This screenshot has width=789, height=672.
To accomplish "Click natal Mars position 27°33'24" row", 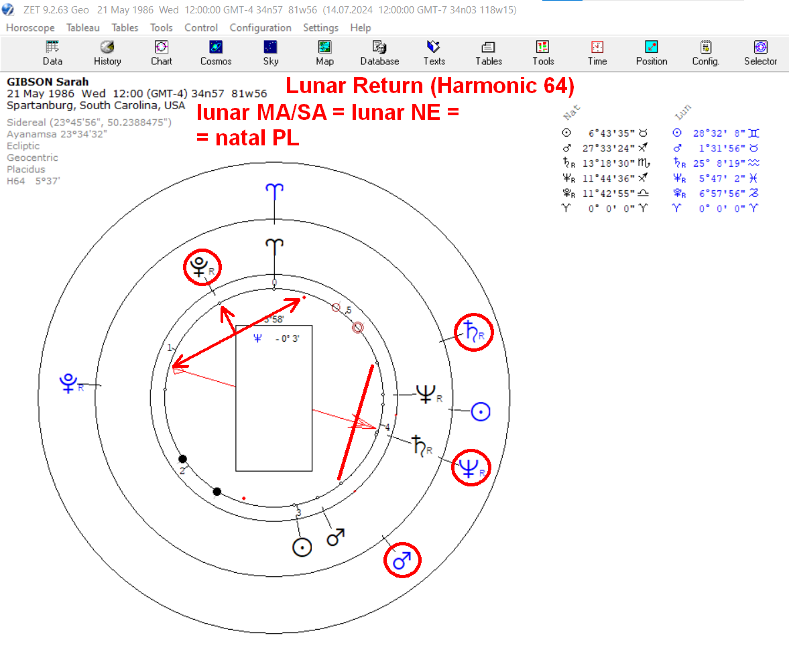I will click(x=605, y=148).
